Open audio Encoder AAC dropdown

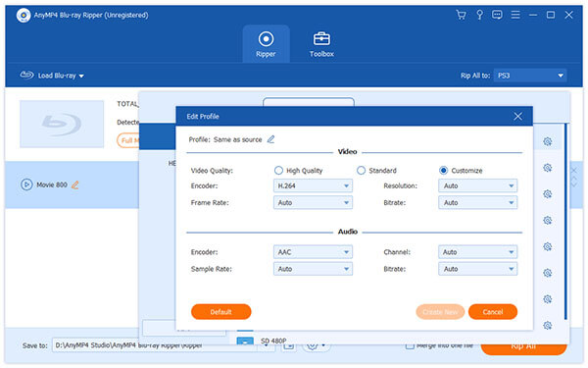click(x=313, y=252)
